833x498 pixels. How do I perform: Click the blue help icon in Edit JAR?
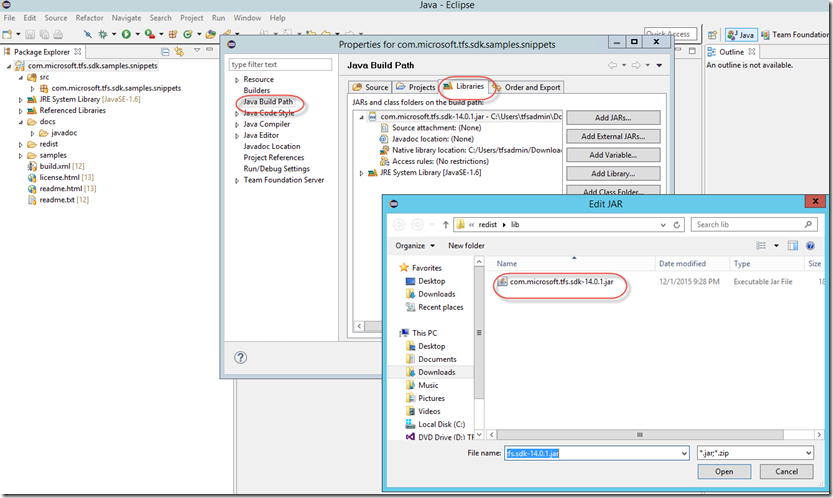[810, 246]
